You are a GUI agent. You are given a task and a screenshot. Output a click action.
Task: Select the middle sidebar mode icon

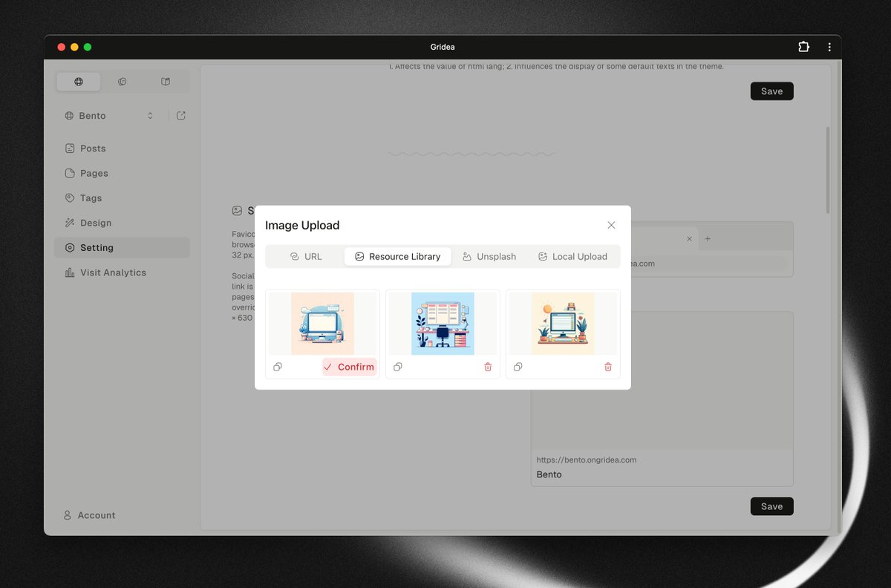(x=123, y=82)
